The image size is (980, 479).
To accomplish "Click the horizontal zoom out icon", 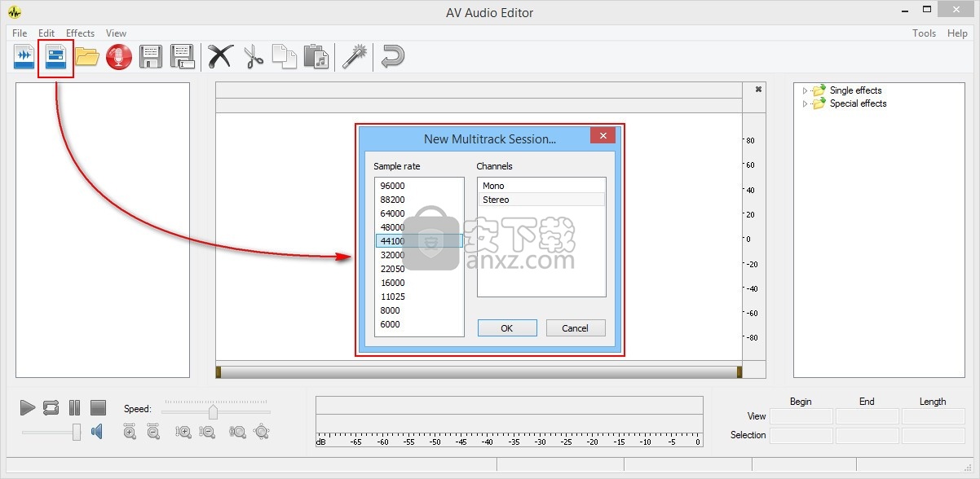I will pyautogui.click(x=153, y=432).
